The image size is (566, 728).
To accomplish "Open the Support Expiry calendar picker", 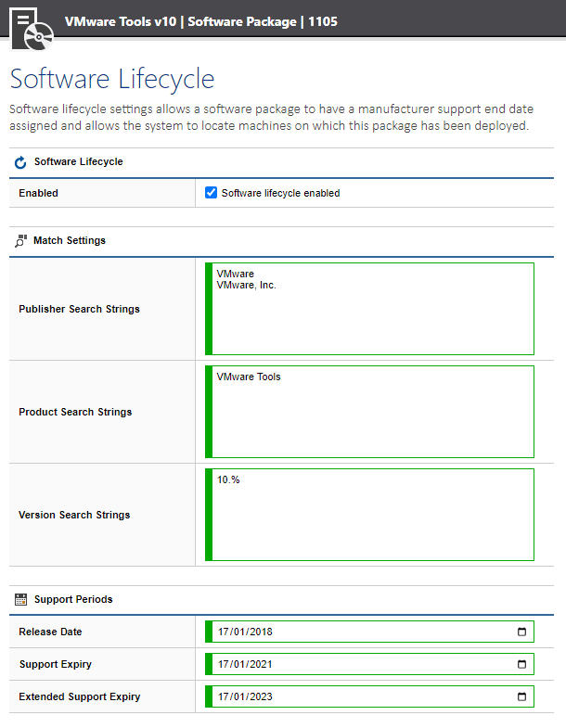I will click(521, 665).
